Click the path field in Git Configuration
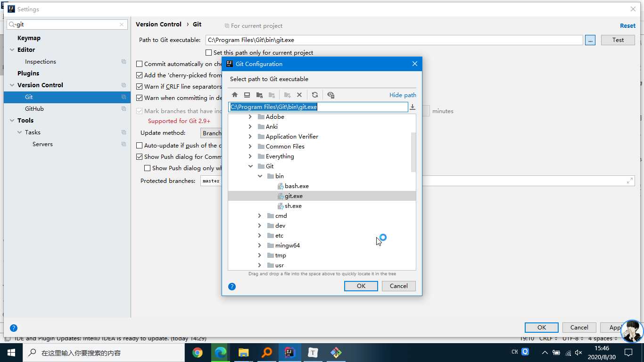Image resolution: width=644 pixels, height=362 pixels. point(318,107)
